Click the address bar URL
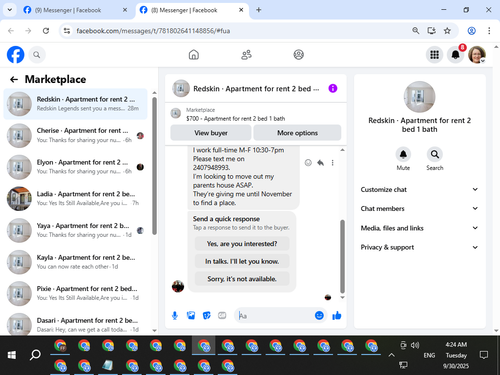The width and height of the screenshot is (500, 375). [153, 31]
